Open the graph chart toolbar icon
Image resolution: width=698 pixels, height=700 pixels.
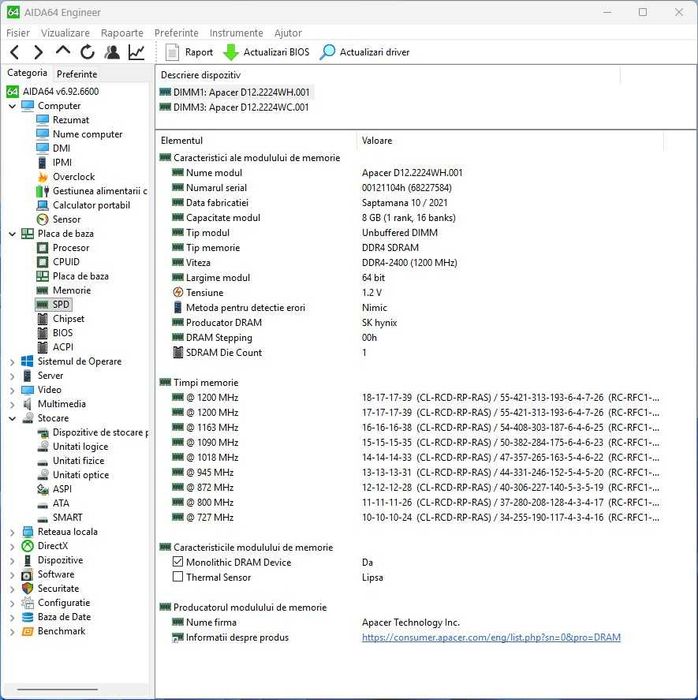coord(137,52)
